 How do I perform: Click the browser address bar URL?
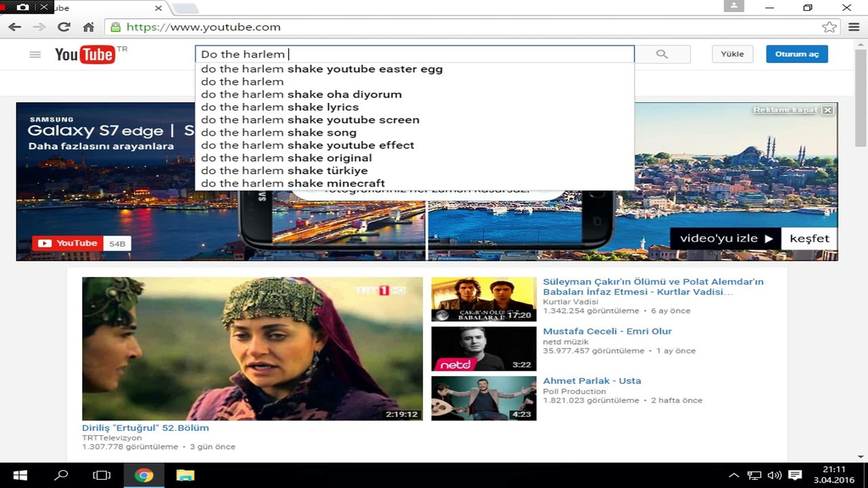click(x=203, y=27)
